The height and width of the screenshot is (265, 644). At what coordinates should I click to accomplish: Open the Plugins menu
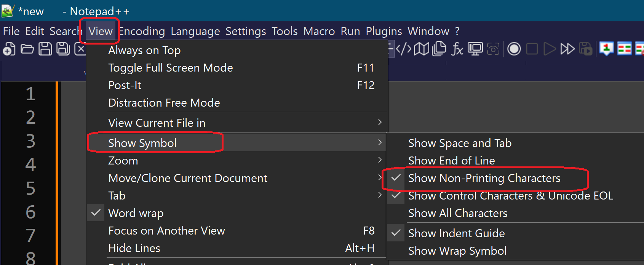click(384, 31)
